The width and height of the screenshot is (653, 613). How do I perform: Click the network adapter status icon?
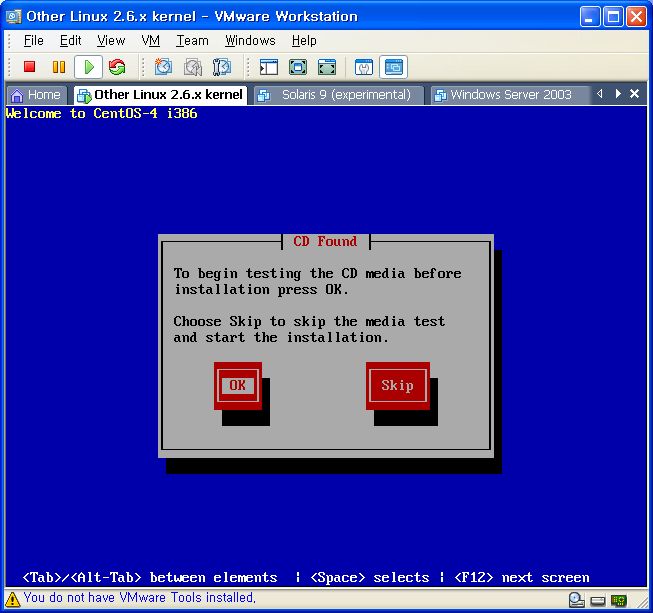619,600
